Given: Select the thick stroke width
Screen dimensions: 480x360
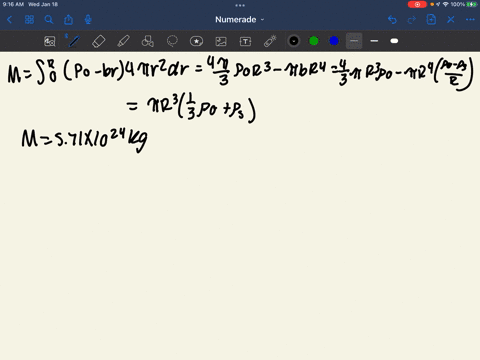Looking at the screenshot, I should point(394,41).
